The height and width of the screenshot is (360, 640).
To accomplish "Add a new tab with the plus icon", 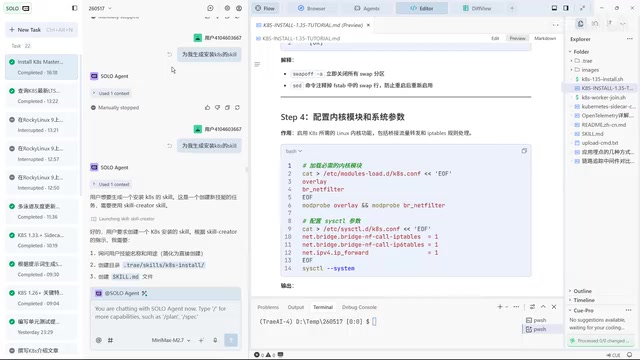I will pos(512,8).
